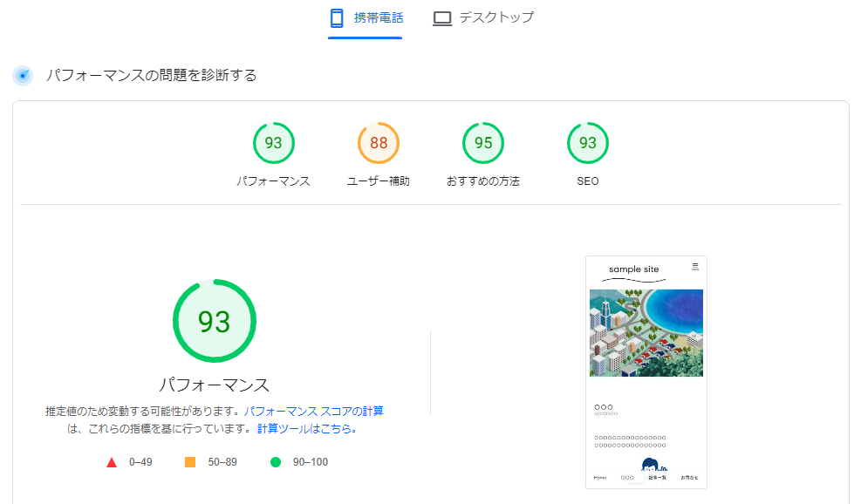Click the 50–89 legend text
The height and width of the screenshot is (504, 861).
click(x=222, y=462)
